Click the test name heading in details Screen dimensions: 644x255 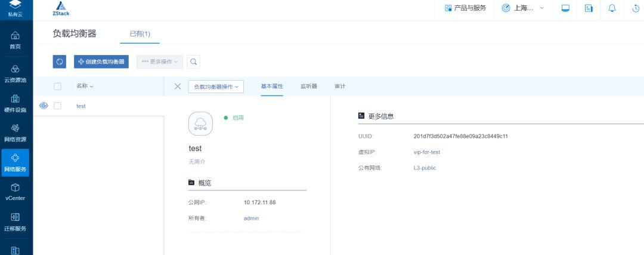195,149
